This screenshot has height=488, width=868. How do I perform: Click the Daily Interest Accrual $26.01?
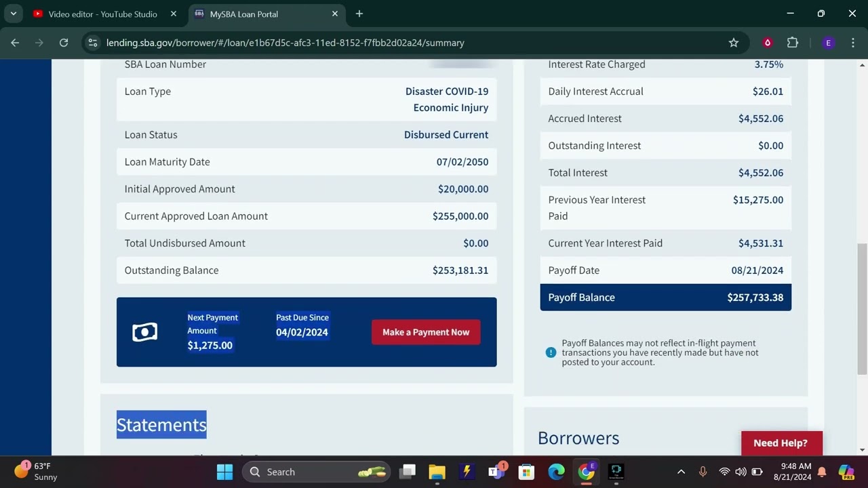point(768,91)
